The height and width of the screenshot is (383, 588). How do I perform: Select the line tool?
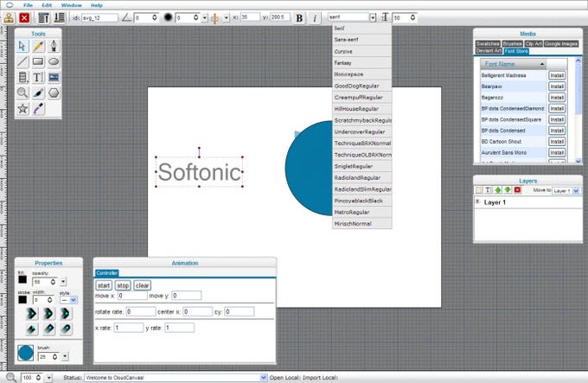click(22, 62)
